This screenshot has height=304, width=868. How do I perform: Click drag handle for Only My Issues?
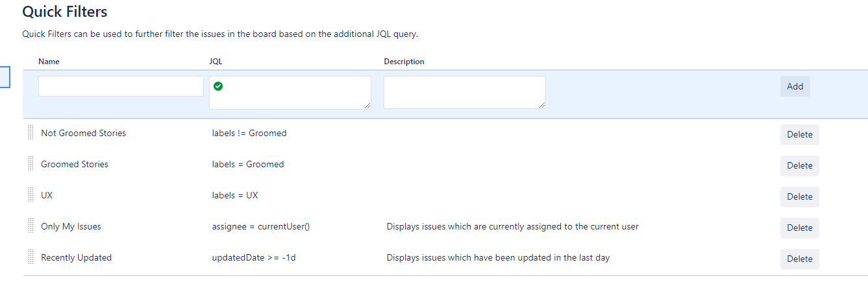pyautogui.click(x=31, y=226)
